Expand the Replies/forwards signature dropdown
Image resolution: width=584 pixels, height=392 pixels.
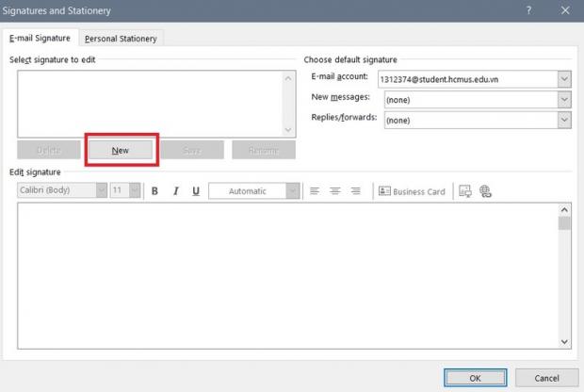coord(564,120)
